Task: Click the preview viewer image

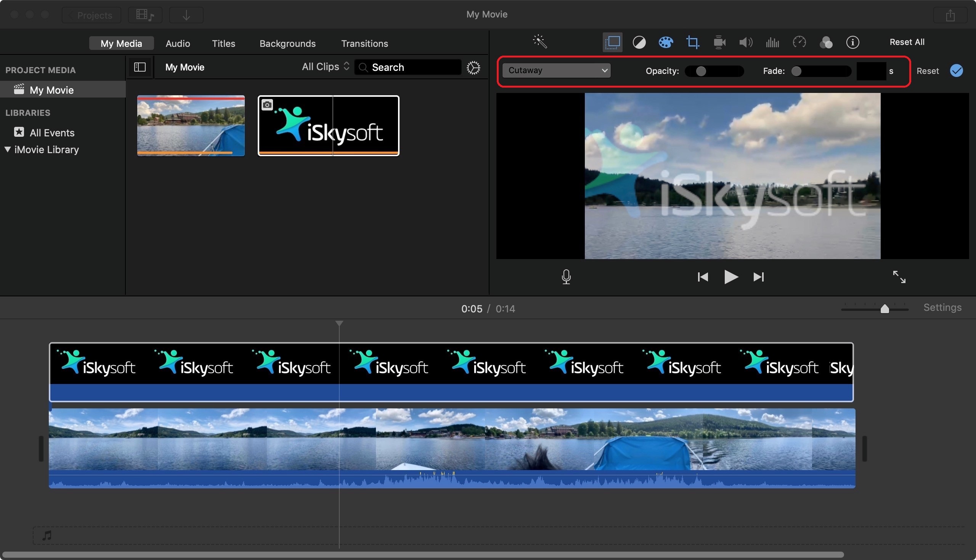Action: pyautogui.click(x=732, y=176)
